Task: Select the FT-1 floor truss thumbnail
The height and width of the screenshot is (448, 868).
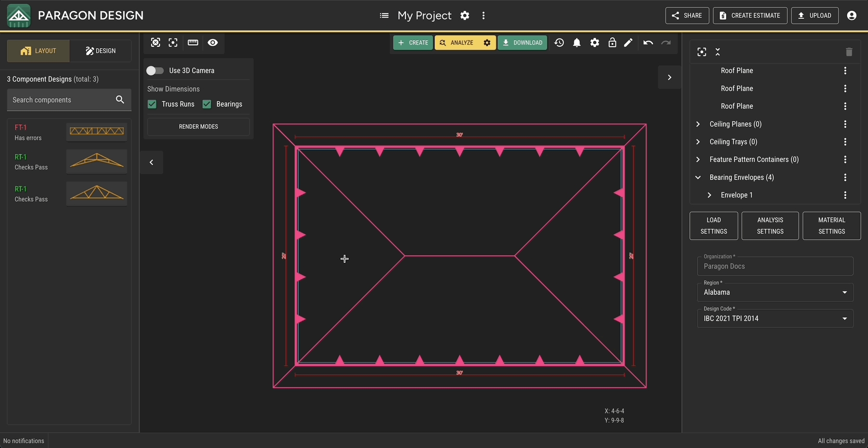Action: tap(97, 131)
